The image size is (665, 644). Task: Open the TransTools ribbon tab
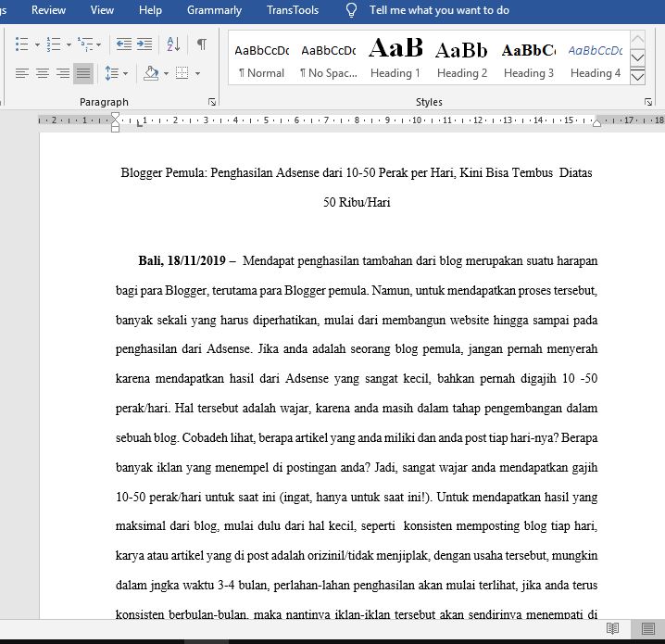(293, 10)
